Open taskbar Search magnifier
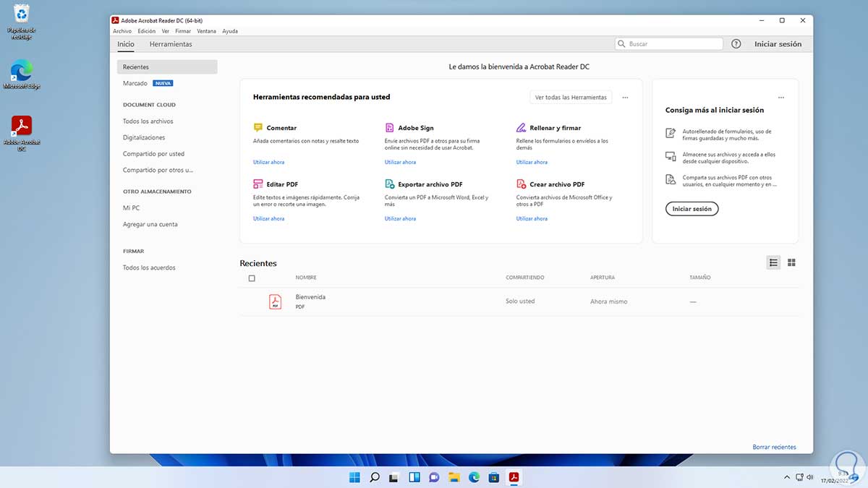This screenshot has width=868, height=488. click(x=375, y=477)
